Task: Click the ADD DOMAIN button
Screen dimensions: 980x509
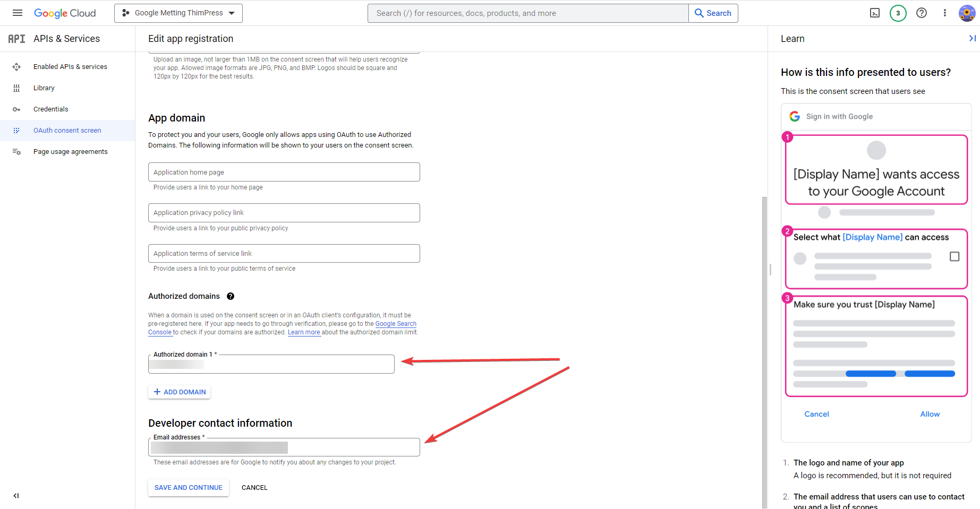Action: 180,392
